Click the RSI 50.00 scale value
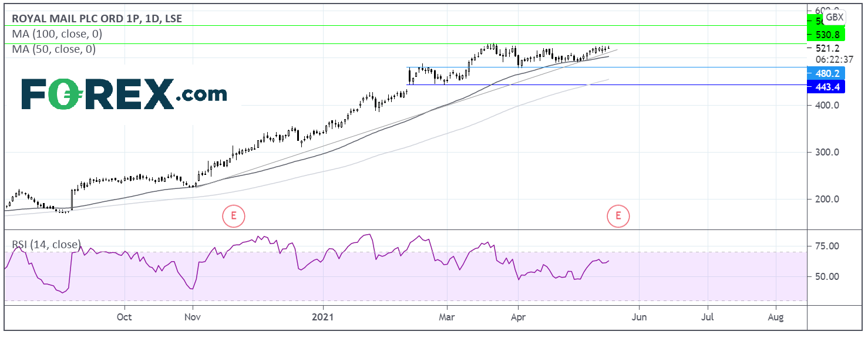This screenshot has width=868, height=338. point(827,276)
